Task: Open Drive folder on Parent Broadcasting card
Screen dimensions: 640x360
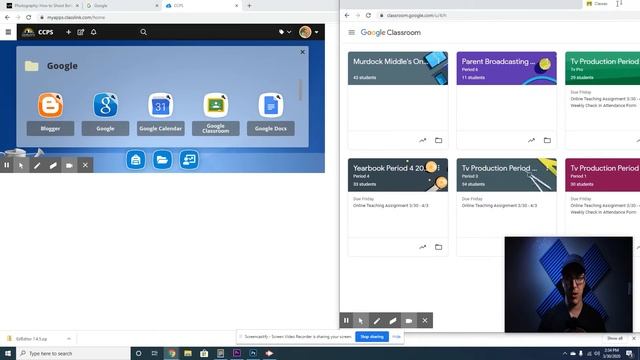Action: click(547, 140)
